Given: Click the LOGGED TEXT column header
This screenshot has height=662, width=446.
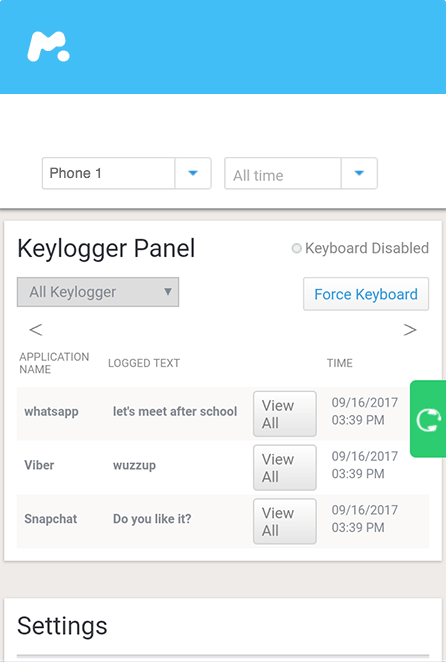Looking at the screenshot, I should (x=144, y=363).
